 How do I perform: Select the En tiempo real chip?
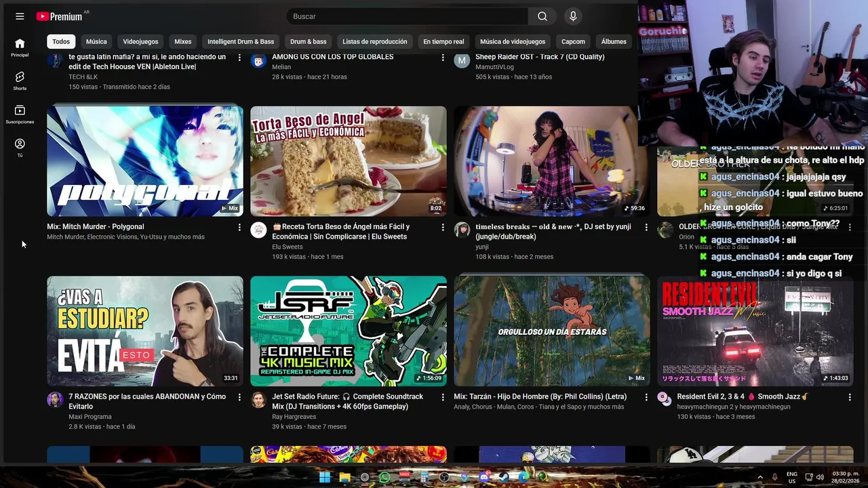click(443, 41)
